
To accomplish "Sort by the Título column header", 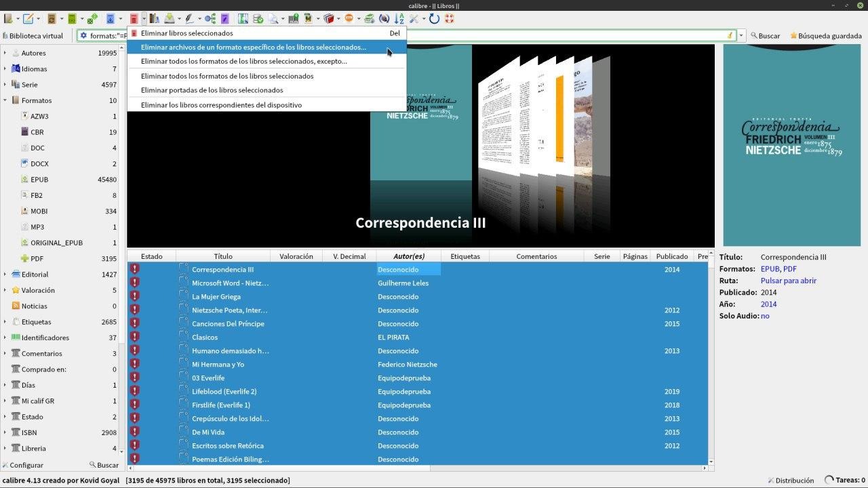I will [x=223, y=256].
